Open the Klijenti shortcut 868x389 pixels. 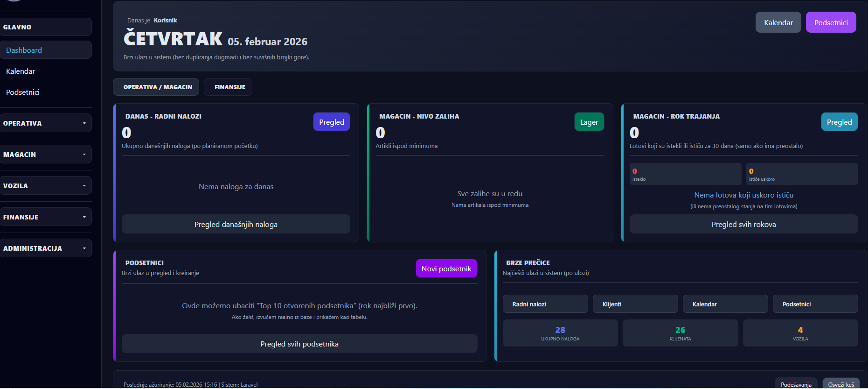635,304
